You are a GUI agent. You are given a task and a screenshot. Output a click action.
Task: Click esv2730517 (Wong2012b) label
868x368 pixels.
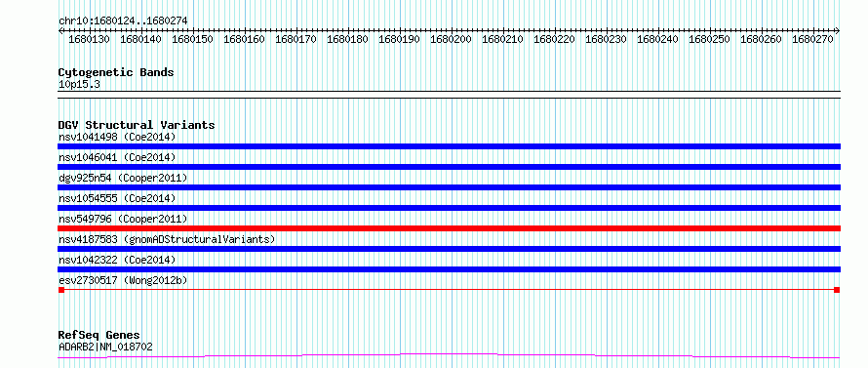(x=123, y=280)
